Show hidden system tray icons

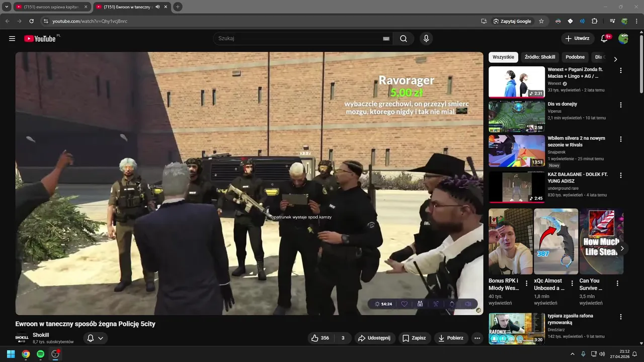(572, 354)
